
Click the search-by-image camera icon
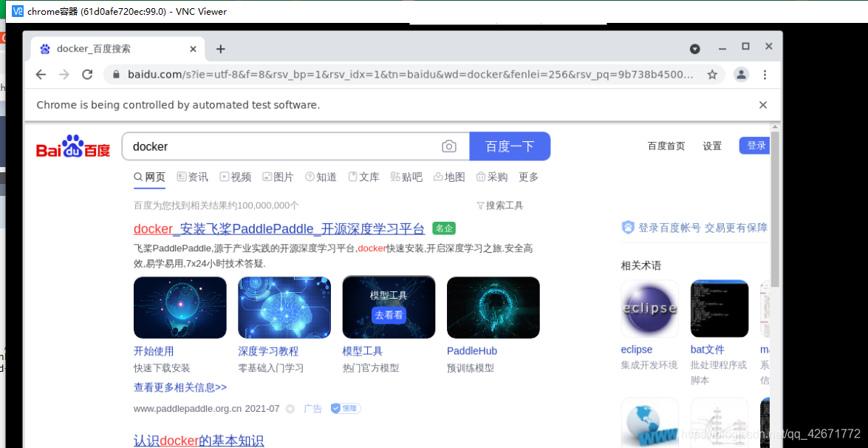pyautogui.click(x=449, y=146)
